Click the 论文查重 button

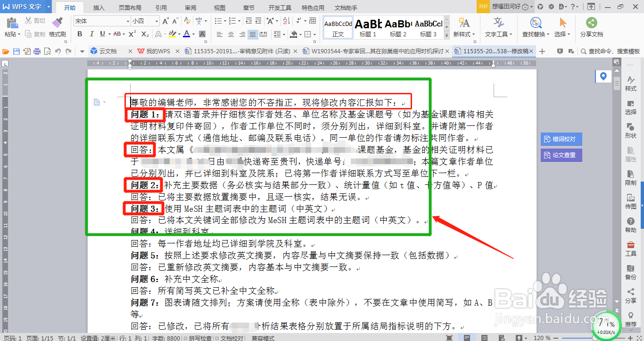[561, 155]
